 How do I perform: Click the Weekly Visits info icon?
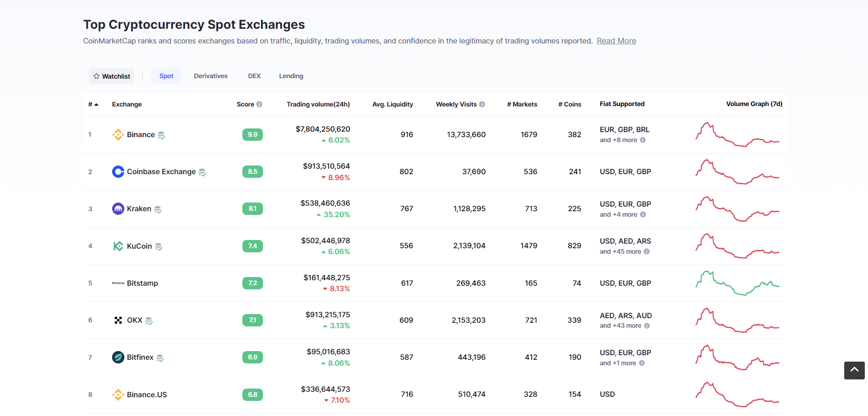(x=482, y=104)
